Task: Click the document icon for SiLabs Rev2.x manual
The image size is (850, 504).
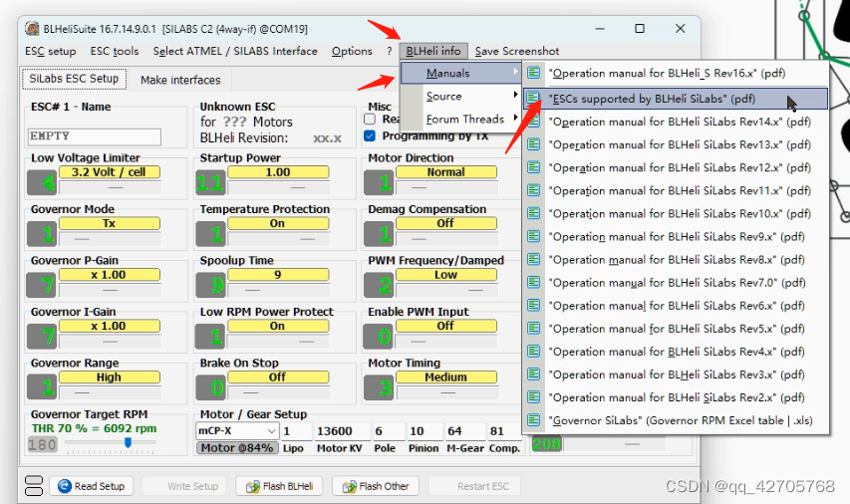Action: [x=534, y=397]
